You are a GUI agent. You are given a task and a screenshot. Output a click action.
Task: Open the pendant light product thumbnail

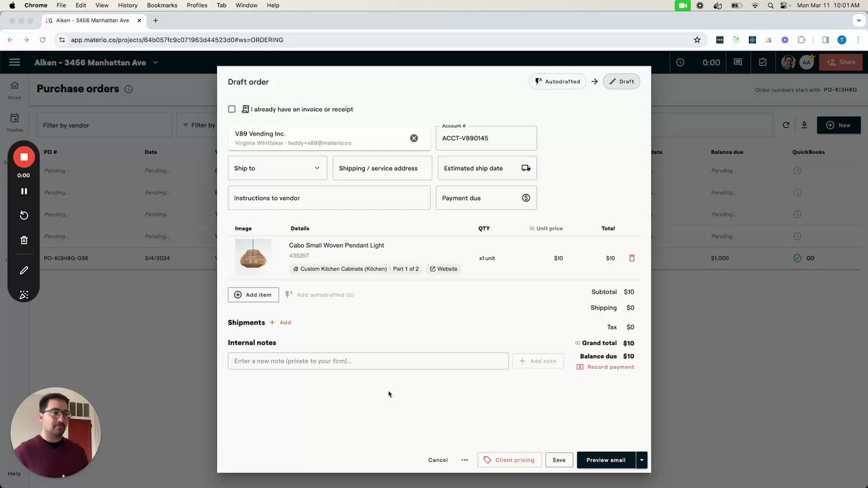[x=253, y=256]
